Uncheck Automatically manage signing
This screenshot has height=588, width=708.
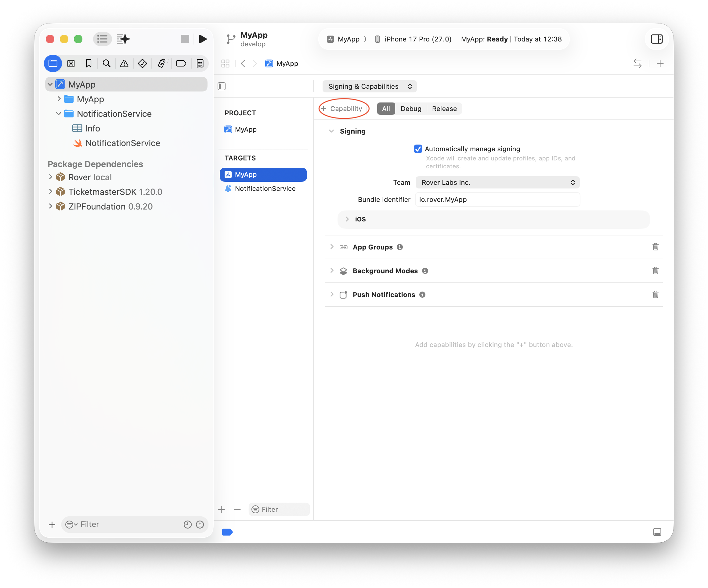(418, 149)
